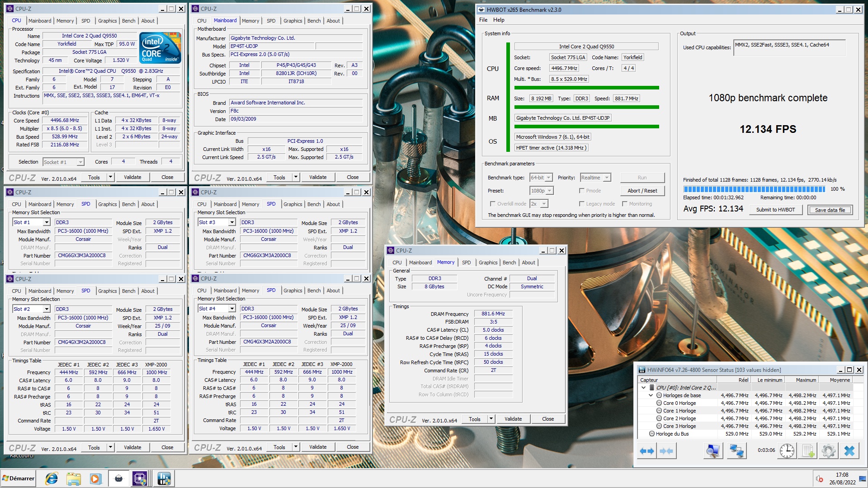This screenshot has width=868, height=488.
Task: Click CPU-Z icon in the taskbar
Action: pos(140,479)
